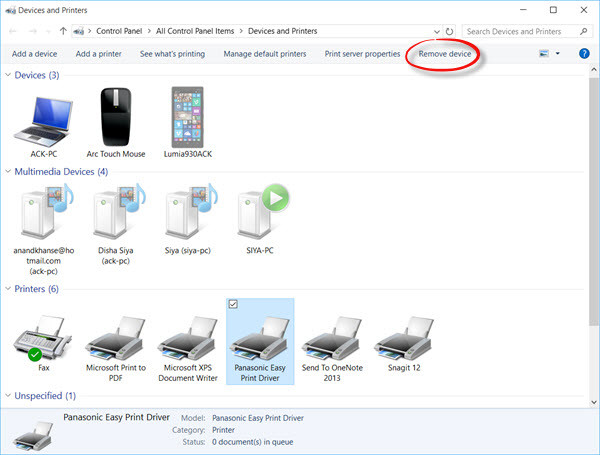Click Remove device
The width and height of the screenshot is (600, 455).
445,54
